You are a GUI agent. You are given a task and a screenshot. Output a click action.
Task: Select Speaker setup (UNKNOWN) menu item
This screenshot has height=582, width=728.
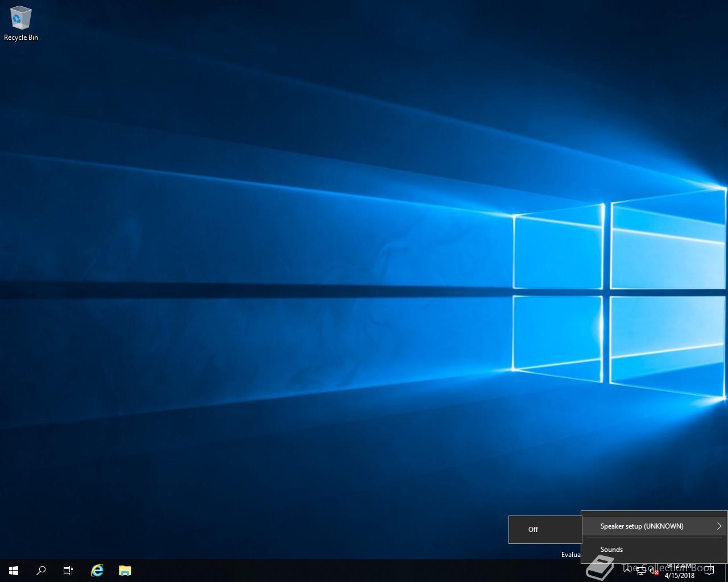pyautogui.click(x=654, y=526)
